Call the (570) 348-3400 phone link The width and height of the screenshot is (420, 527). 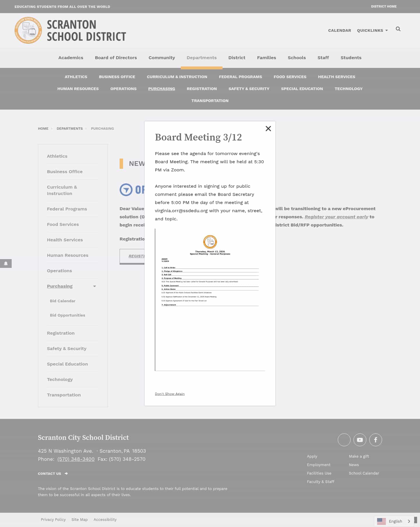tap(76, 459)
